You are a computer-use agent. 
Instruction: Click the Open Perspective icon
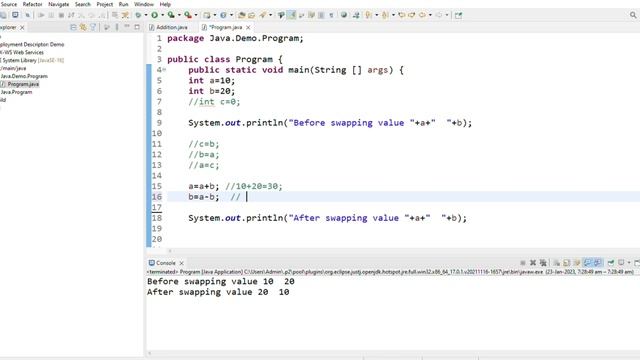(458, 15)
